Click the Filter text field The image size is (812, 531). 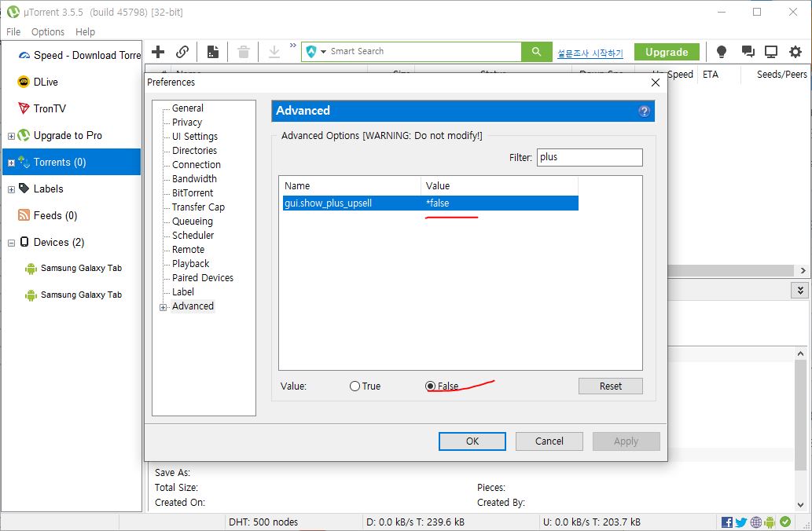click(590, 157)
